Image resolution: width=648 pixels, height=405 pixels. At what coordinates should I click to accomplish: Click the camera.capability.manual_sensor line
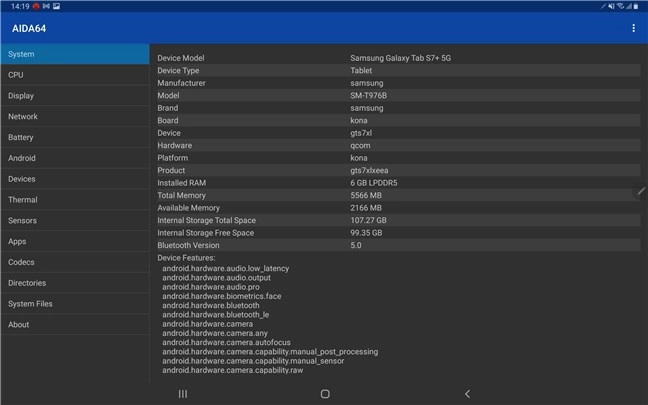pyautogui.click(x=253, y=361)
